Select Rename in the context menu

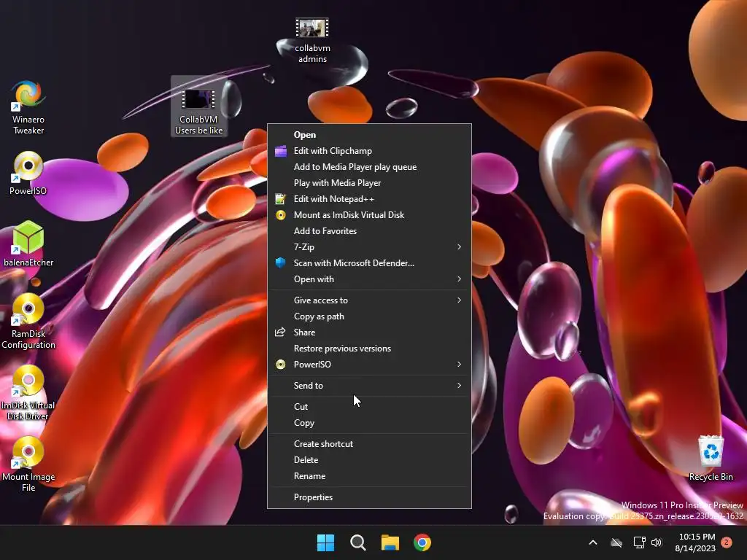coord(369,476)
